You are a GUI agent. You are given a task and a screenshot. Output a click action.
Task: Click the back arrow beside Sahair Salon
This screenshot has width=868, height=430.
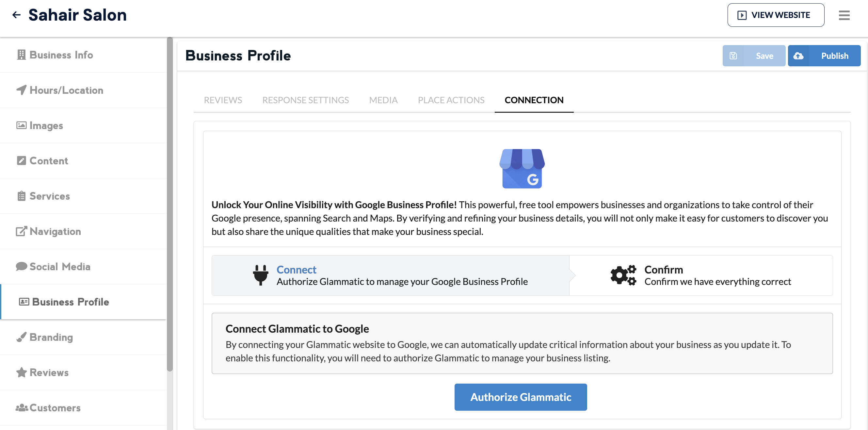(x=16, y=15)
